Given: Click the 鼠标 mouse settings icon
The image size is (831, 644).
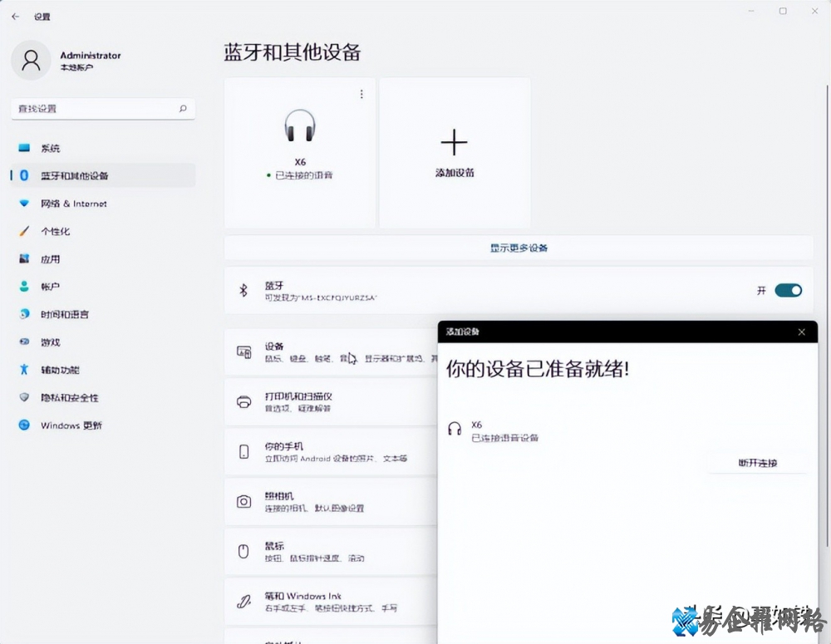Looking at the screenshot, I should pyautogui.click(x=244, y=551).
